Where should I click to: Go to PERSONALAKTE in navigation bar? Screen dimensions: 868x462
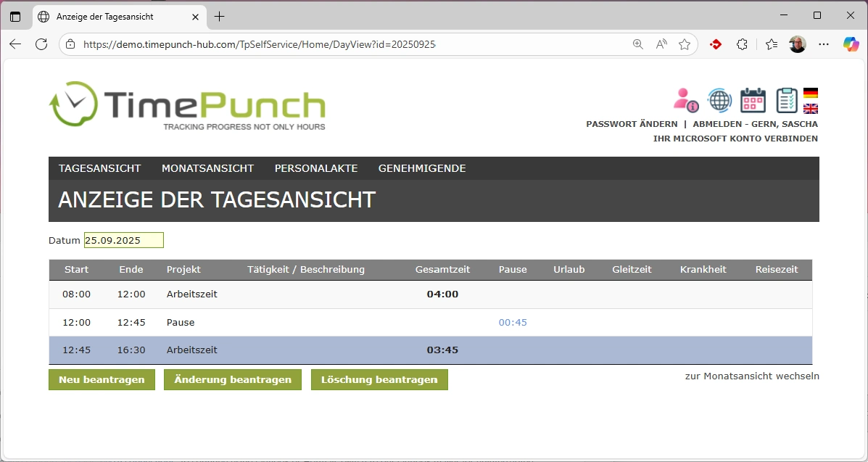tap(315, 168)
